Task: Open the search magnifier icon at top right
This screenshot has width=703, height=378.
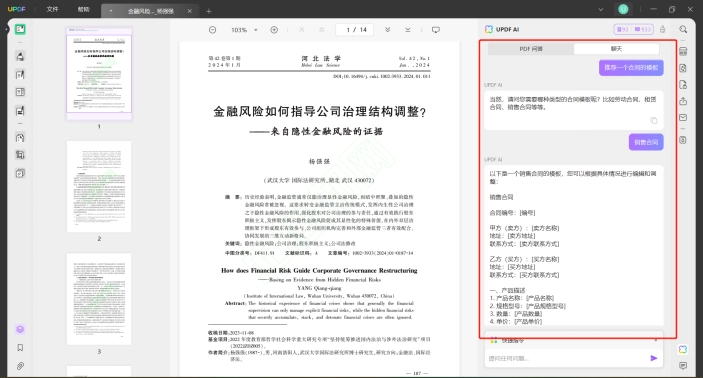Action: coord(683,29)
